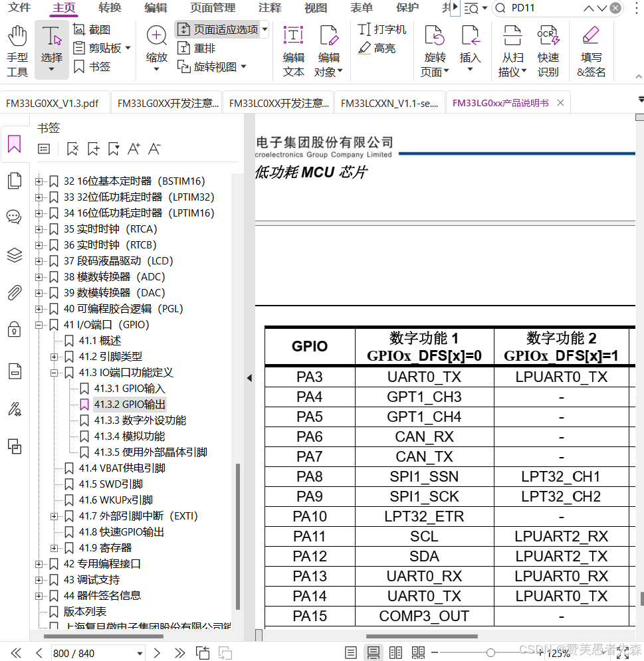
Task: Clear the search box with X button
Action: [x=615, y=8]
